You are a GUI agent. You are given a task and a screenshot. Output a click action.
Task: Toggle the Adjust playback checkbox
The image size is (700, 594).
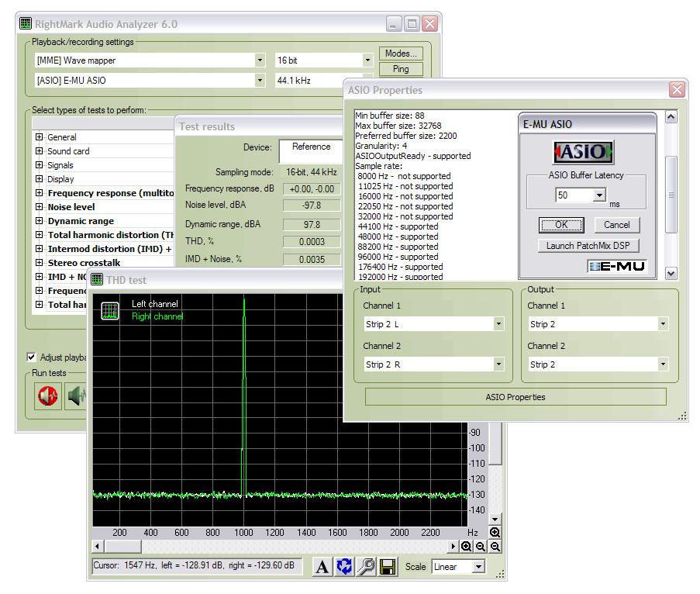point(32,357)
